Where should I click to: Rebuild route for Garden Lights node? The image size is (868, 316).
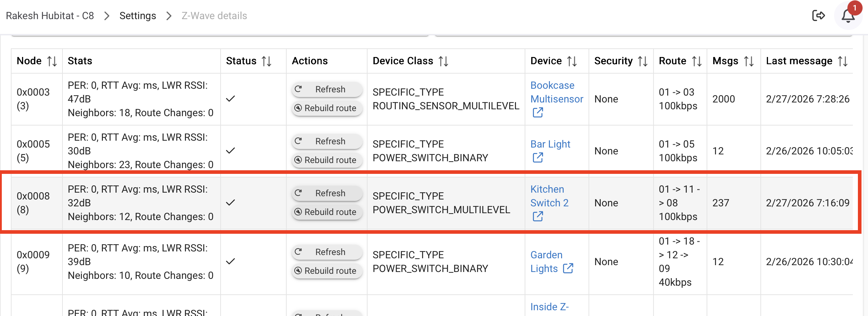(x=327, y=271)
